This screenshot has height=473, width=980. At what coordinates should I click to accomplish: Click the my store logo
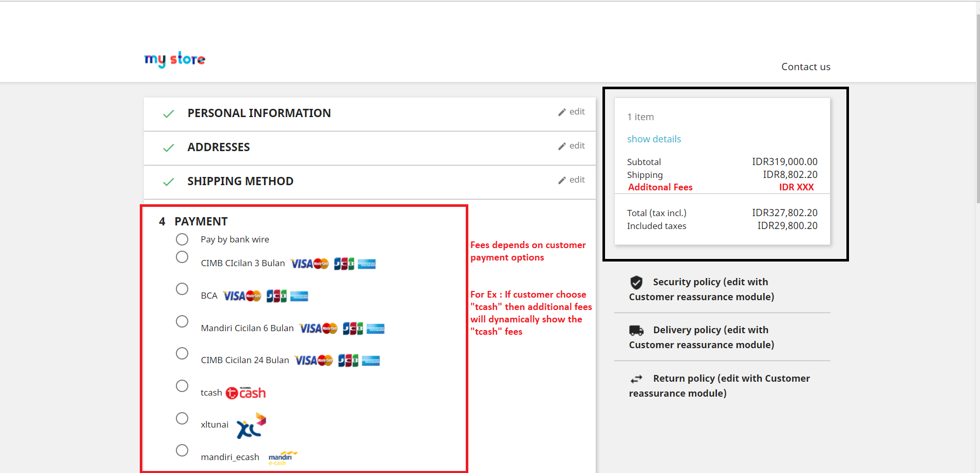pos(175,59)
